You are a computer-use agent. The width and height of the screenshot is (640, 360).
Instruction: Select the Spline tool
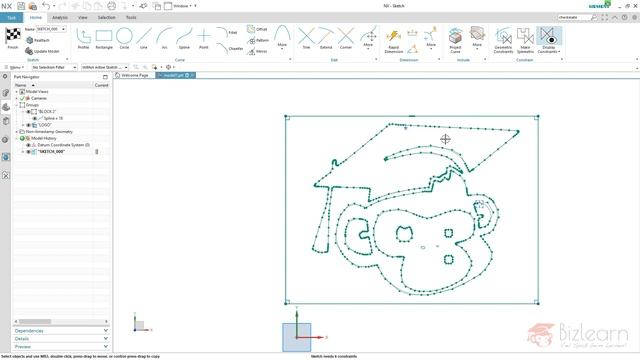tap(184, 39)
